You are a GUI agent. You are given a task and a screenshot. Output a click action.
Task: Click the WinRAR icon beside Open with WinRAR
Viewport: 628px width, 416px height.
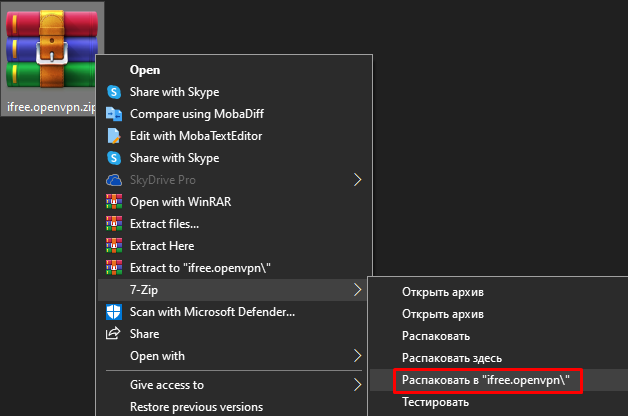pyautogui.click(x=113, y=202)
